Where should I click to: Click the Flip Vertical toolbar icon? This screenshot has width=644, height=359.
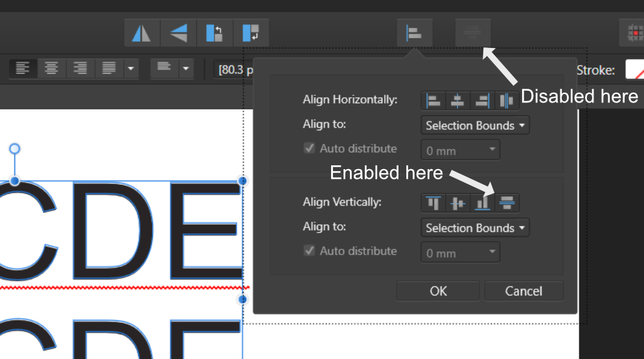point(178,33)
